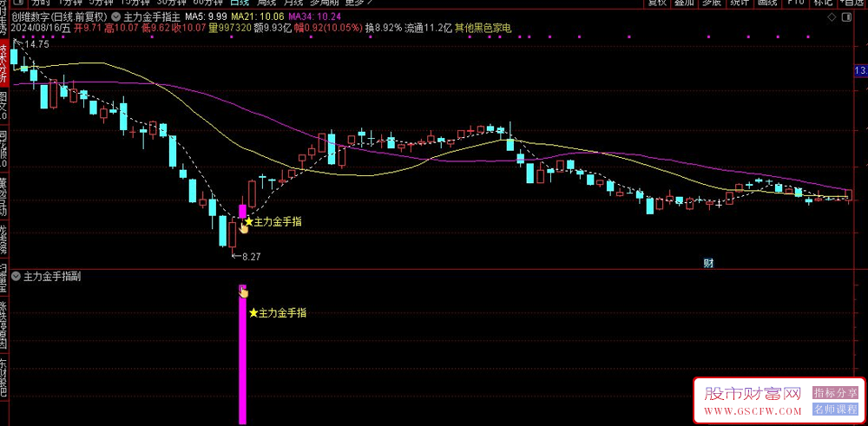Click the 主力金手指 label in the sub chart
Screen dimensions: 868x426
pyautogui.click(x=282, y=313)
